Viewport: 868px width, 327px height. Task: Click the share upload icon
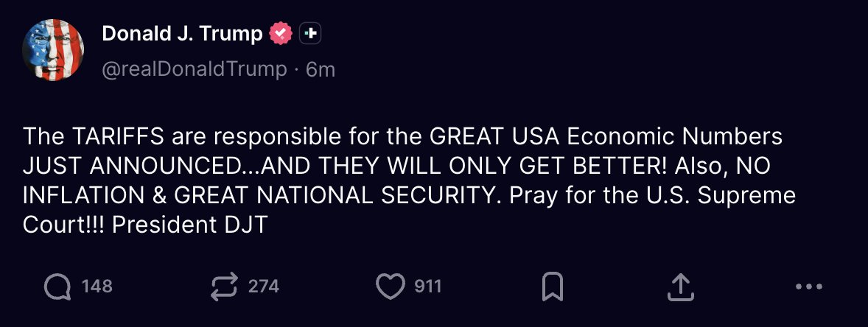tap(680, 286)
